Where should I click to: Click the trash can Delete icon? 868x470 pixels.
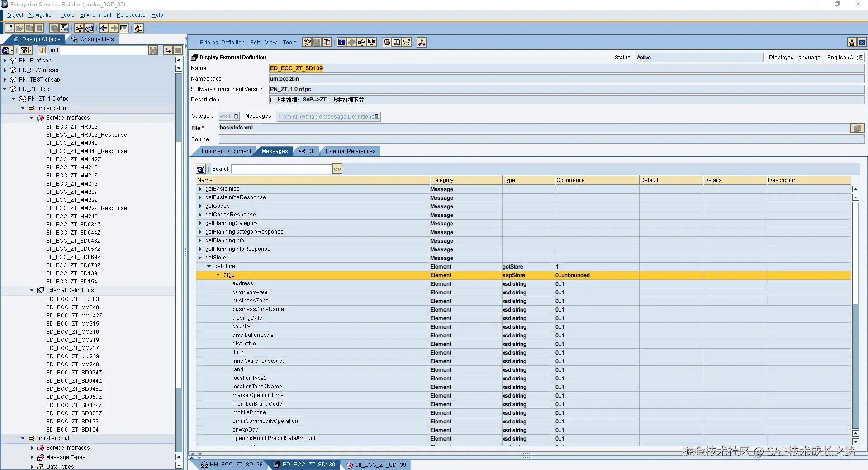coord(39,28)
